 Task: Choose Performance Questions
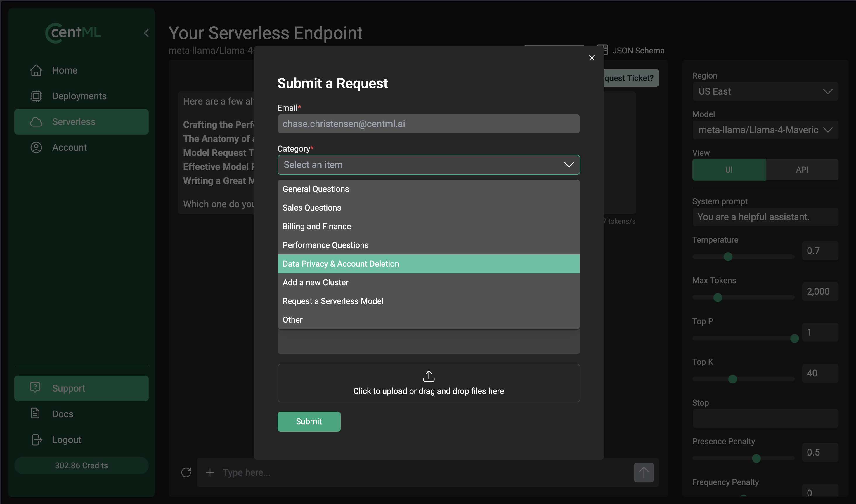428,245
